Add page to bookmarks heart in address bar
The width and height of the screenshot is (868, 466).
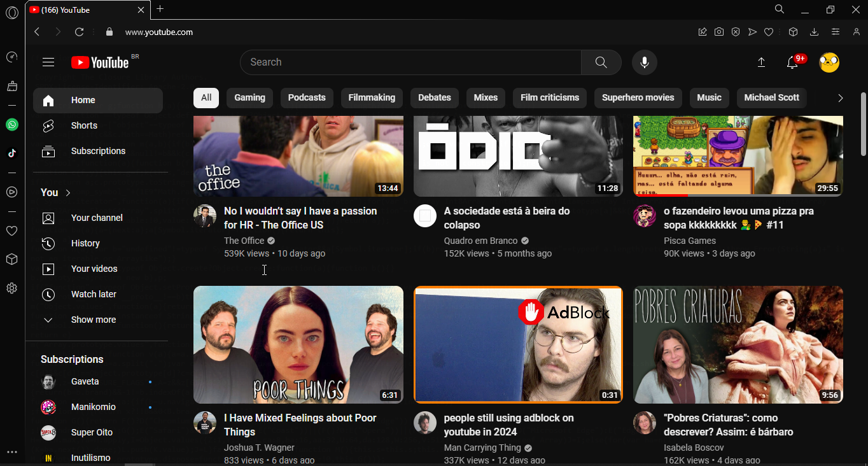[x=769, y=32]
